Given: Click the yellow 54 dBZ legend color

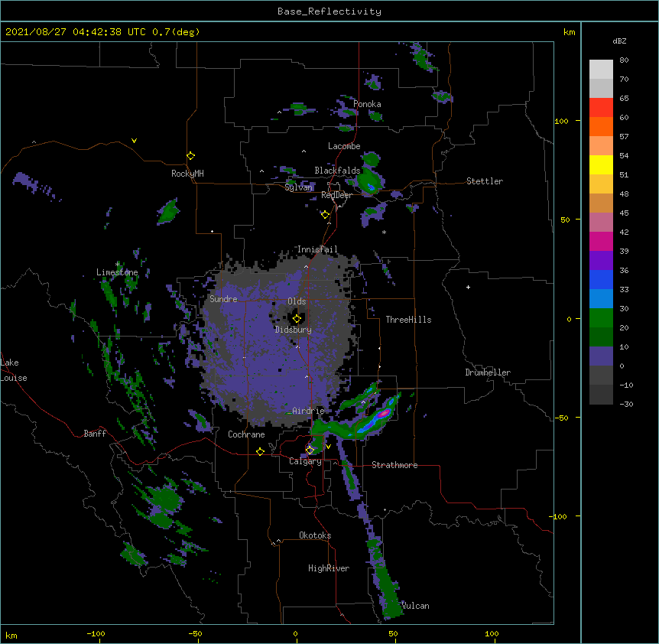Looking at the screenshot, I should pyautogui.click(x=601, y=164).
